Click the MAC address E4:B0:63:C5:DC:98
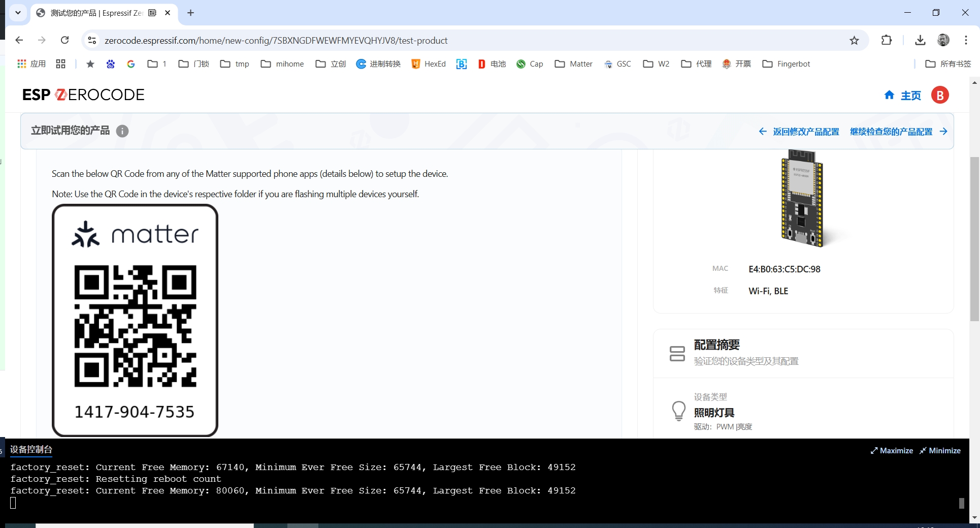 (785, 269)
